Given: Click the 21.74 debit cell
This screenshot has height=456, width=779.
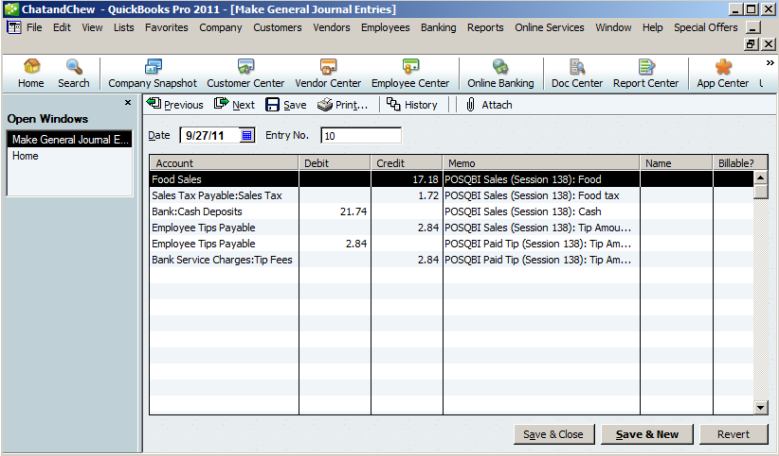Looking at the screenshot, I should [335, 212].
